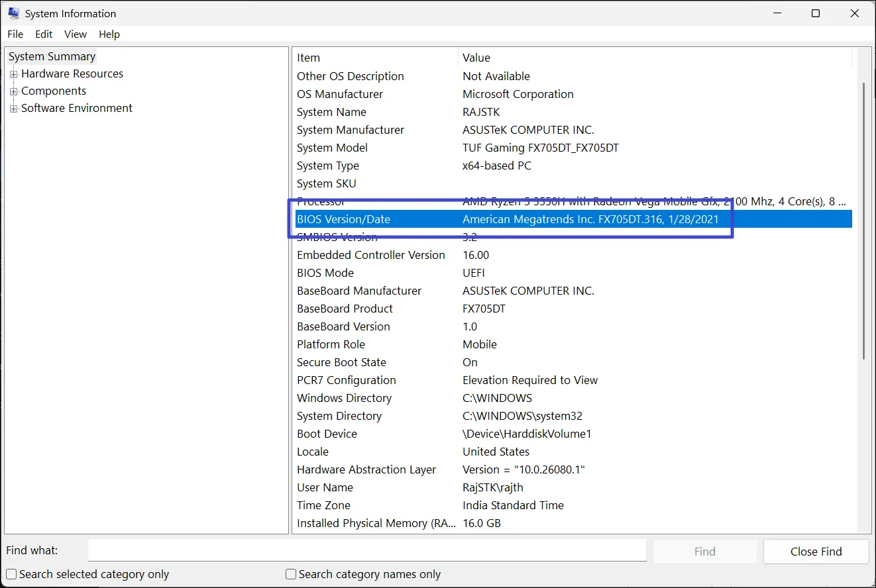Click the 'United States' locale value

click(496, 452)
